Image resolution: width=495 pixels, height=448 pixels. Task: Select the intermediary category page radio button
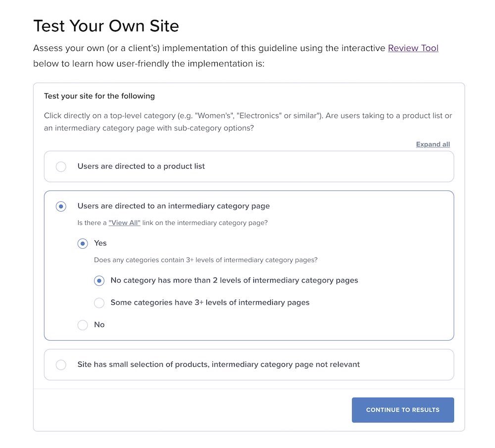61,206
